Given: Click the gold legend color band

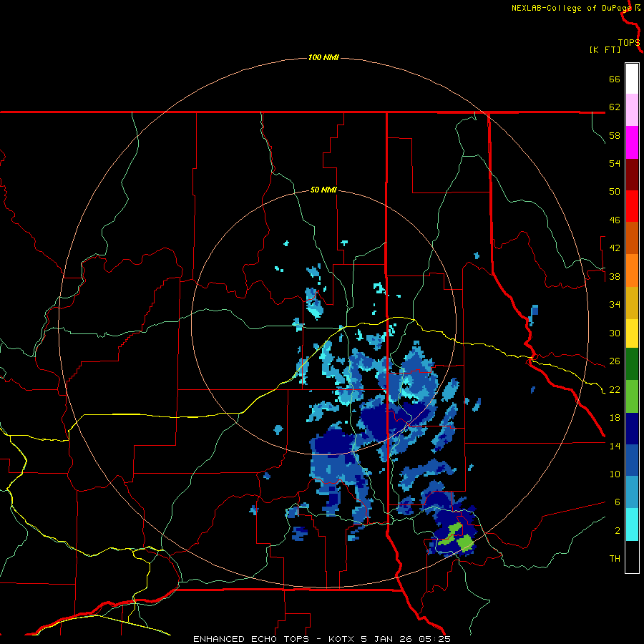Looking at the screenshot, I should coord(632,303).
